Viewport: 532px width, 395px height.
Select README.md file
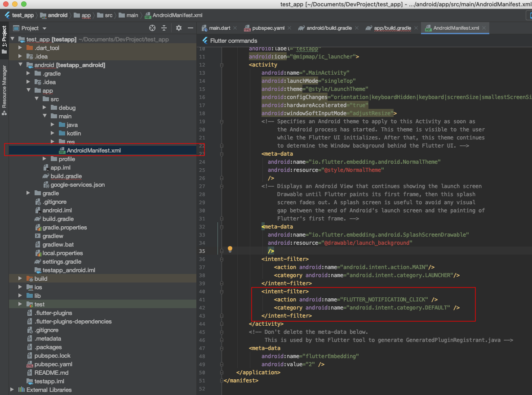point(51,373)
